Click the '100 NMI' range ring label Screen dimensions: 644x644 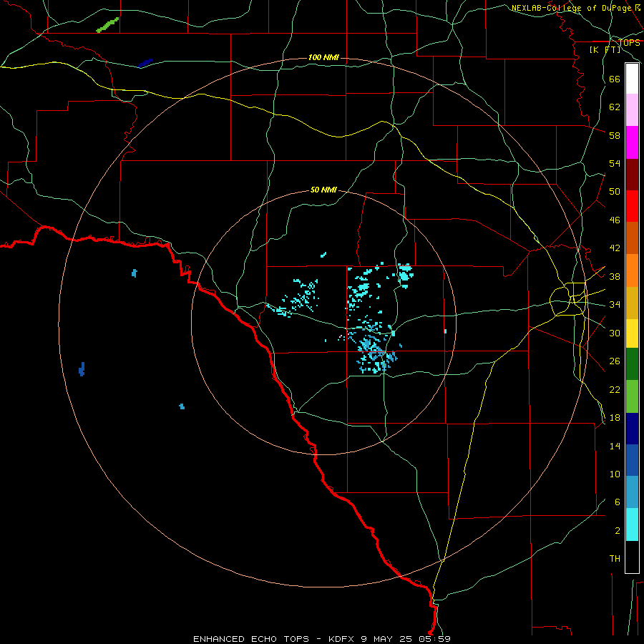pos(323,57)
